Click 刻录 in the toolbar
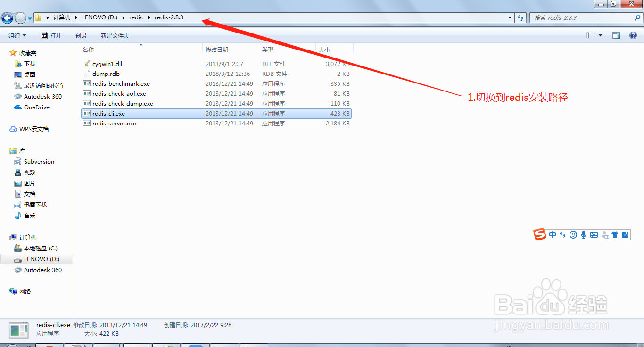The height and width of the screenshot is (347, 644). 81,35
